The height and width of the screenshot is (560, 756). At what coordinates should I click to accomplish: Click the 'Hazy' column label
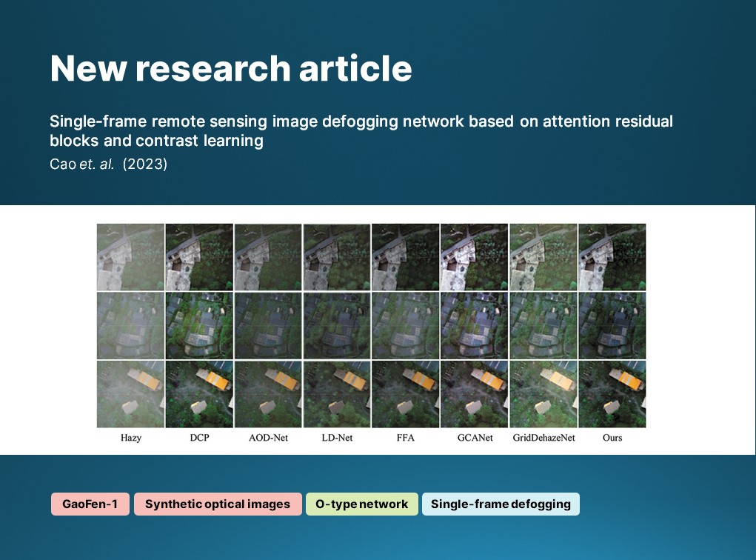coord(130,438)
